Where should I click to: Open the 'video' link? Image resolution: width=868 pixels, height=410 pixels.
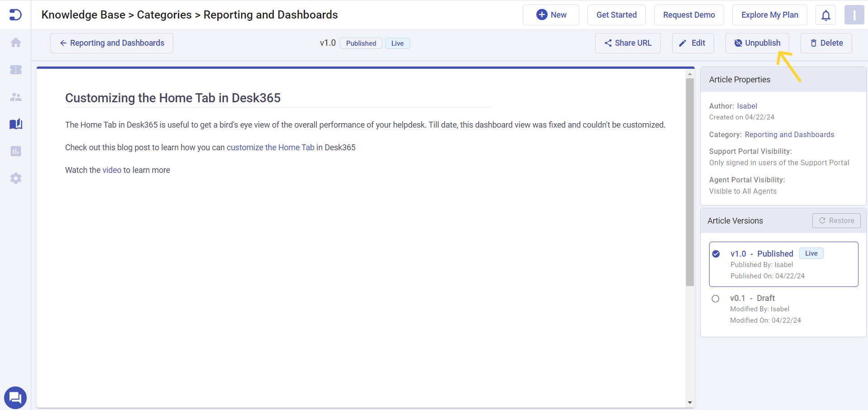pos(112,170)
